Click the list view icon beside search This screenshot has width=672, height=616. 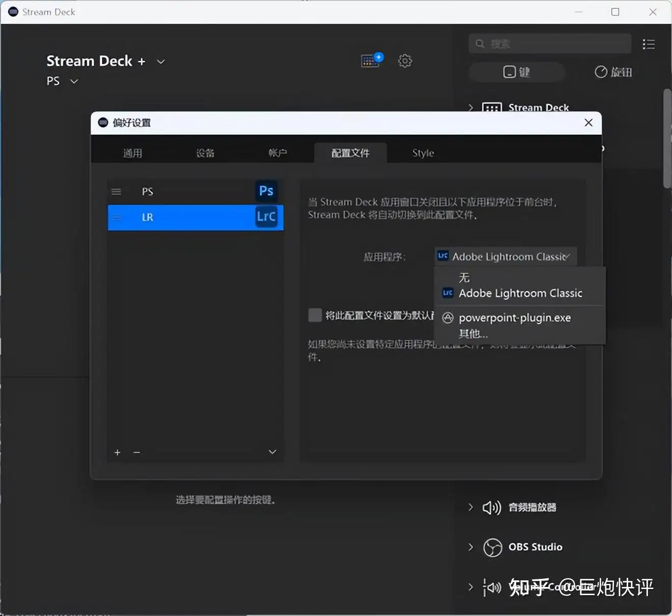(x=649, y=44)
